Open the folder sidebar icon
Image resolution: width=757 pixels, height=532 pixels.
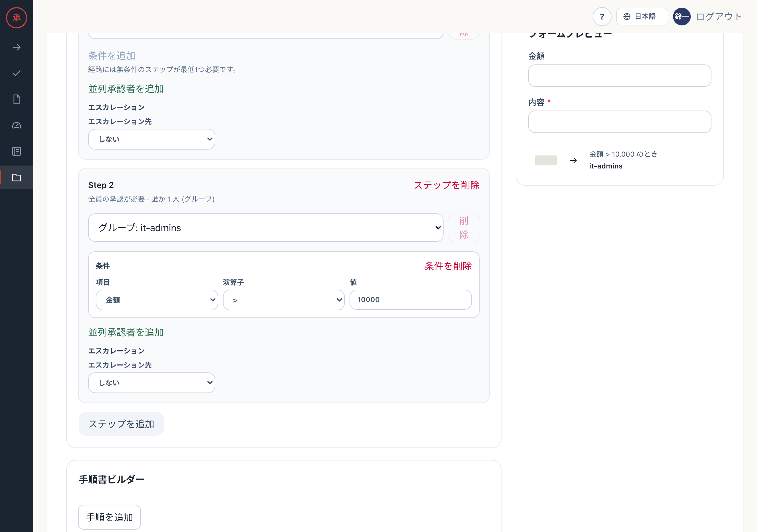pyautogui.click(x=17, y=177)
